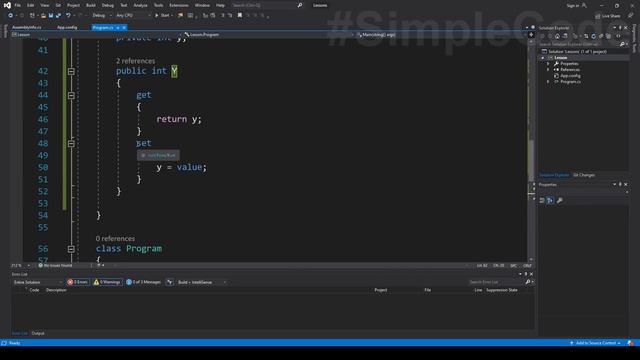The height and width of the screenshot is (360, 640).
Task: Click the 2 references CodeLens link
Action: pos(136,61)
